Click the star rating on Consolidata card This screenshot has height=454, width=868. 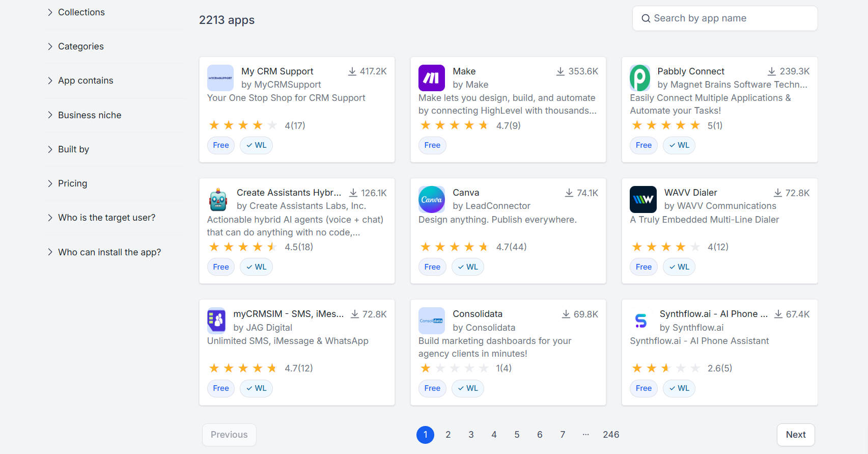coord(455,368)
